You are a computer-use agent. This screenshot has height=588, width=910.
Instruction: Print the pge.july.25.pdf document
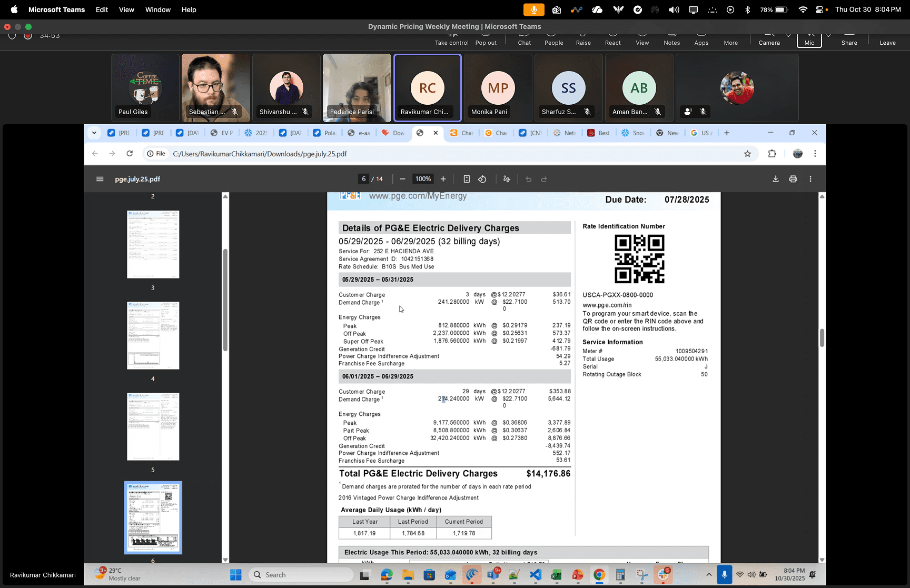click(793, 179)
